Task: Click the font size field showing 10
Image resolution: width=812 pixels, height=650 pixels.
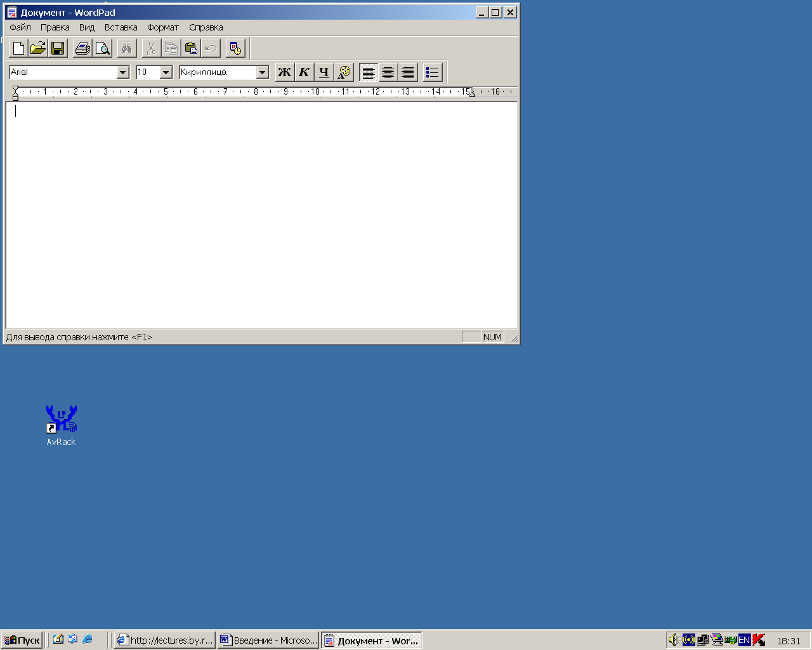Action: (148, 72)
